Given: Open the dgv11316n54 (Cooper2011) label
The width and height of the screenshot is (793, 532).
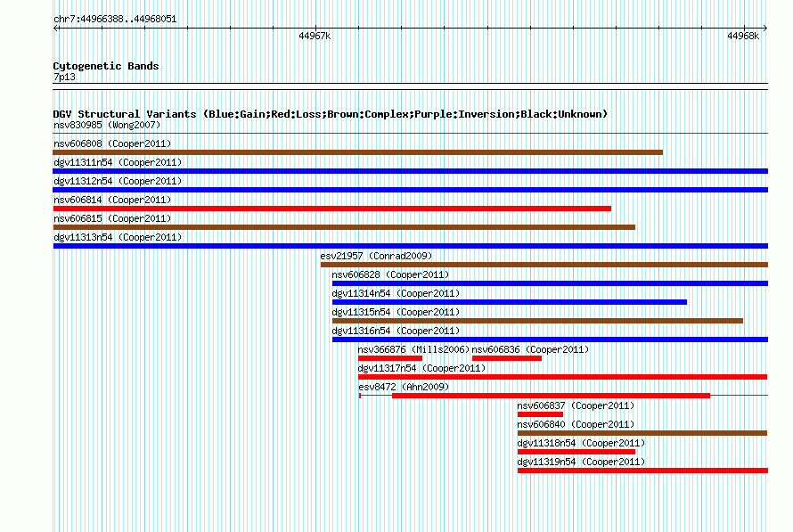Looking at the screenshot, I should click(396, 331).
